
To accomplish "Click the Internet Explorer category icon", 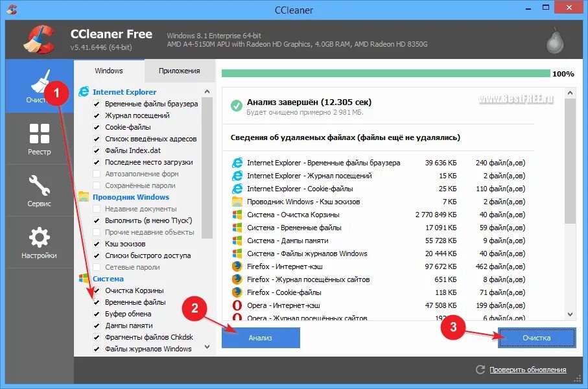I will click(84, 91).
